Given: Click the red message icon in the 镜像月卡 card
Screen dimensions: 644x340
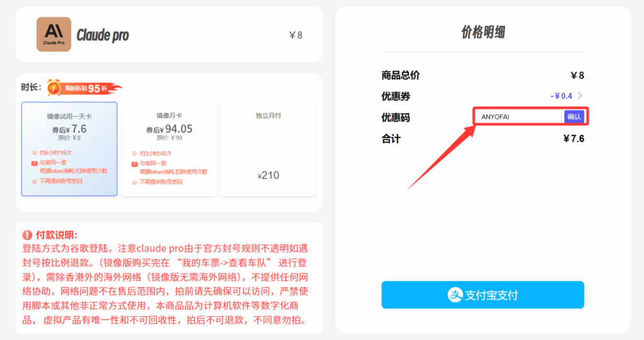Looking at the screenshot, I should tap(135, 163).
